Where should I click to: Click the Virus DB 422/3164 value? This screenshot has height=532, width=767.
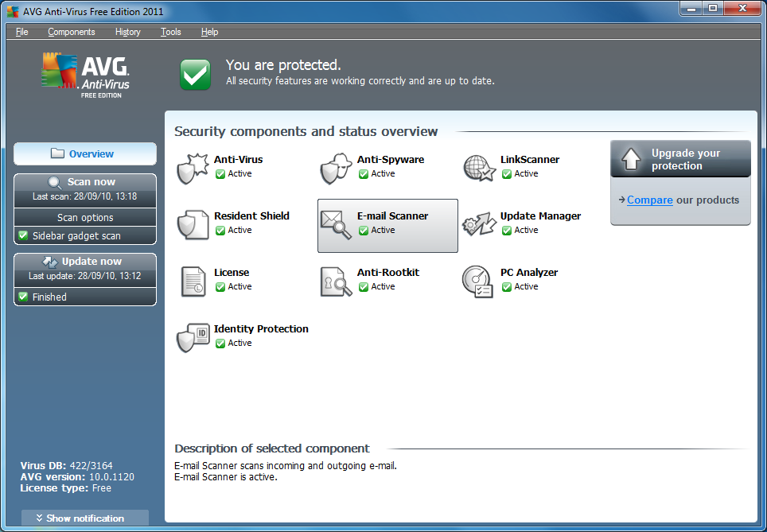coord(91,465)
